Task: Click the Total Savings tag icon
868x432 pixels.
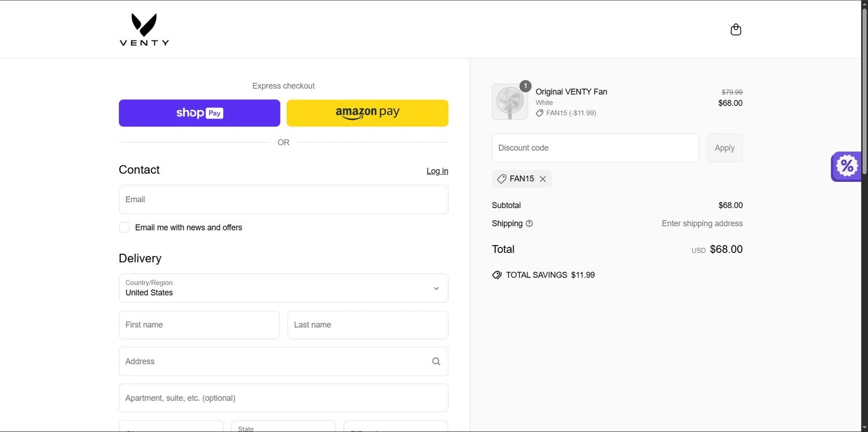Action: pos(496,275)
